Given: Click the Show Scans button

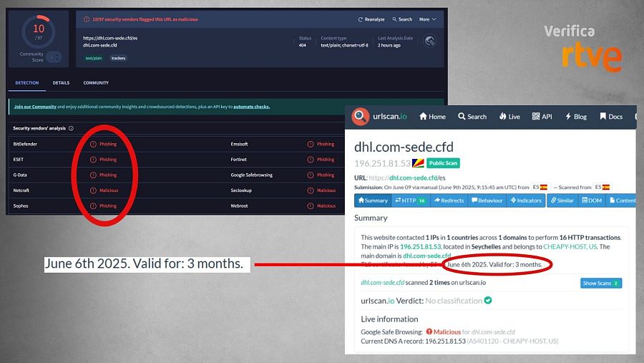Looking at the screenshot, I should (x=600, y=284).
